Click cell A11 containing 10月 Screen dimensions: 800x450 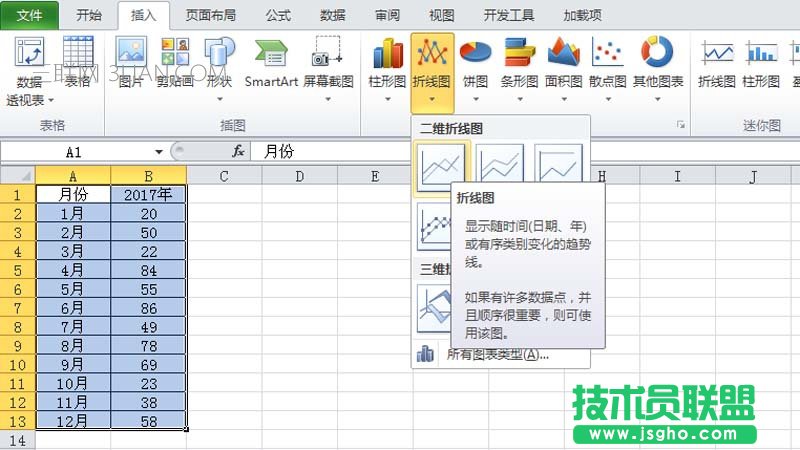[x=73, y=383]
